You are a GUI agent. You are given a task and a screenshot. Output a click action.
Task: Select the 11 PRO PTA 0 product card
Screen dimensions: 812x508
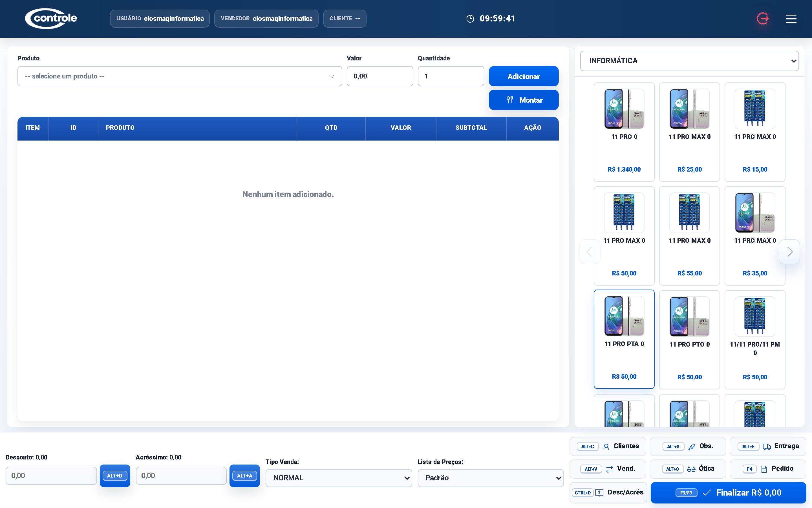pos(624,339)
